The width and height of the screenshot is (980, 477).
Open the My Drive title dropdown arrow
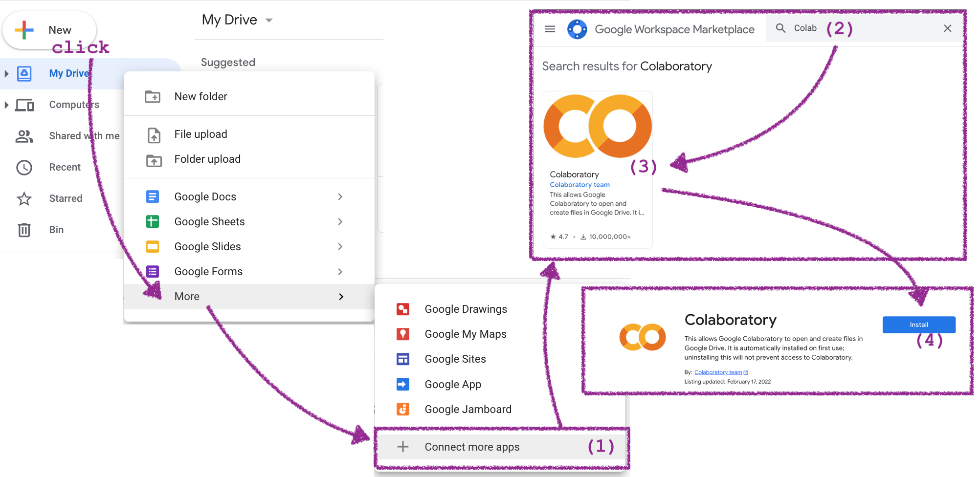point(268,21)
